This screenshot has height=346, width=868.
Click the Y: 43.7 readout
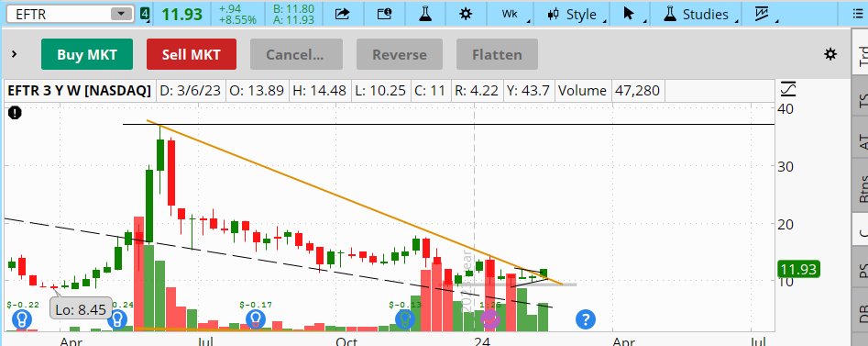tap(528, 90)
